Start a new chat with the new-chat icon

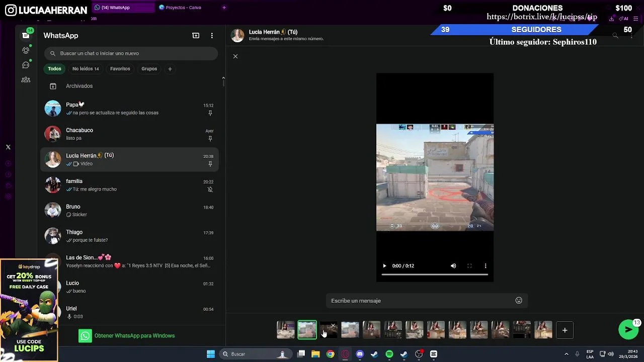pyautogui.click(x=196, y=35)
